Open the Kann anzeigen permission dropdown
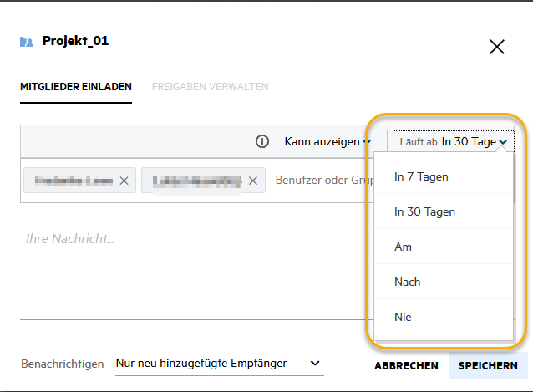Screen dimensions: 533x392 [x=327, y=141]
